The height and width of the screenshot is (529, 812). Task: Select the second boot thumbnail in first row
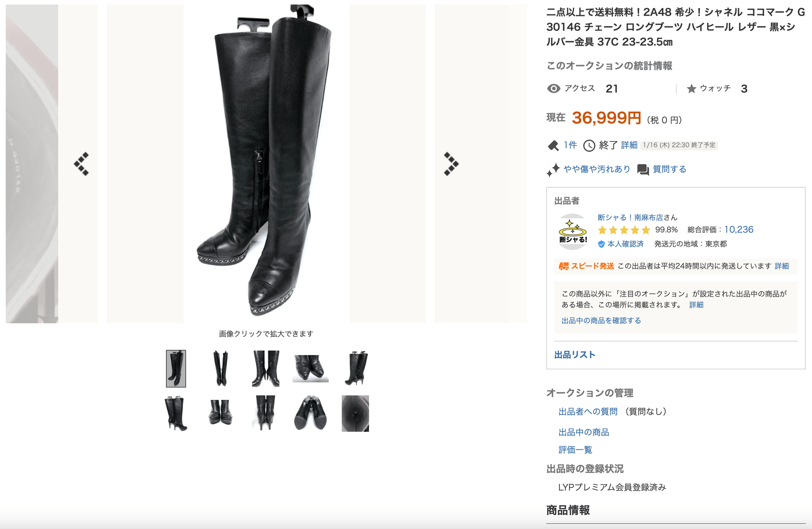[x=220, y=368]
